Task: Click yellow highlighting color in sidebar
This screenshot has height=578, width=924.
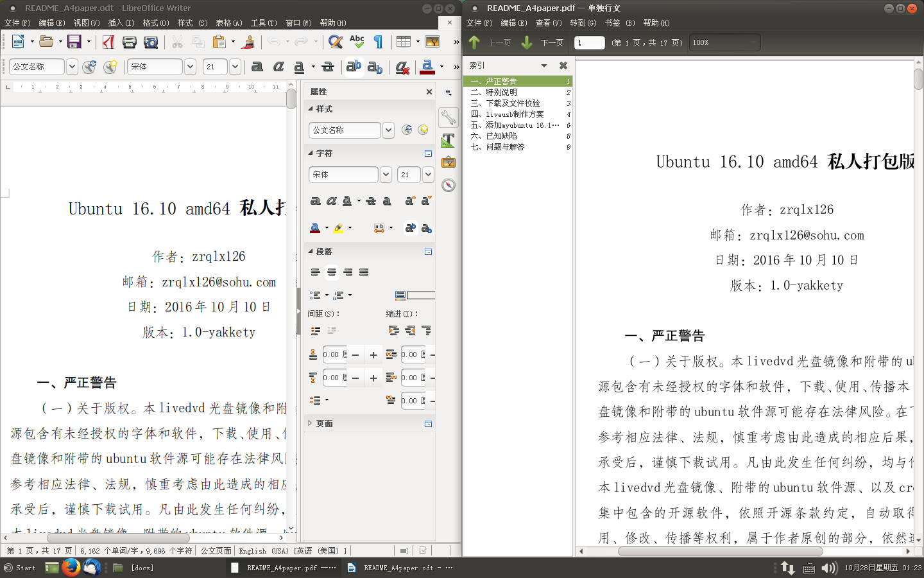Action: (x=339, y=228)
